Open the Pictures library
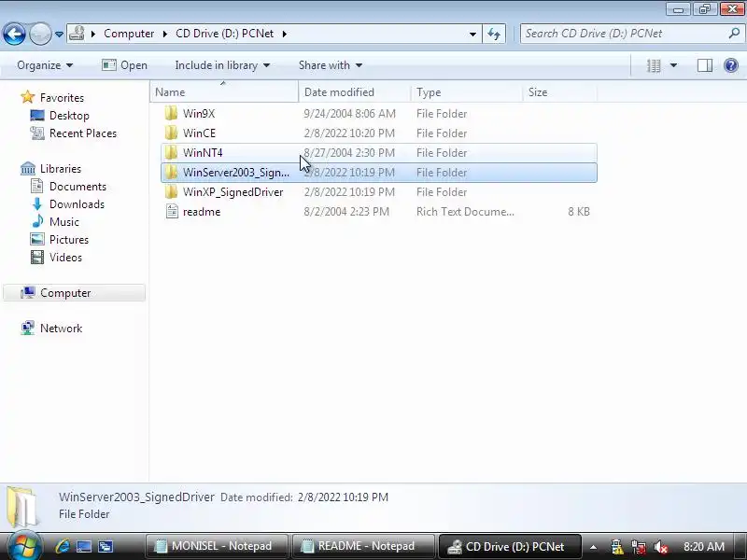747x560 pixels. (x=68, y=240)
